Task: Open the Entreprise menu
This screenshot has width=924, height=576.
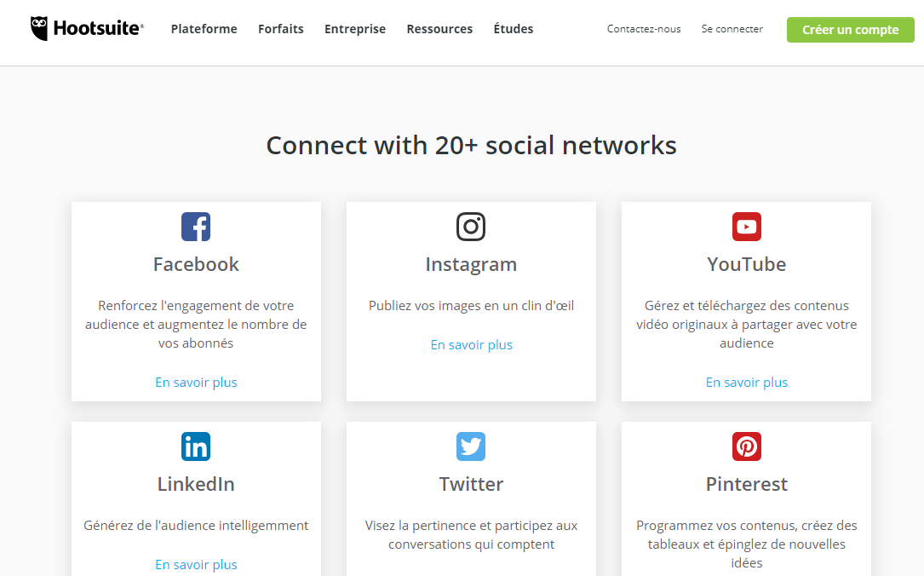Action: [355, 29]
